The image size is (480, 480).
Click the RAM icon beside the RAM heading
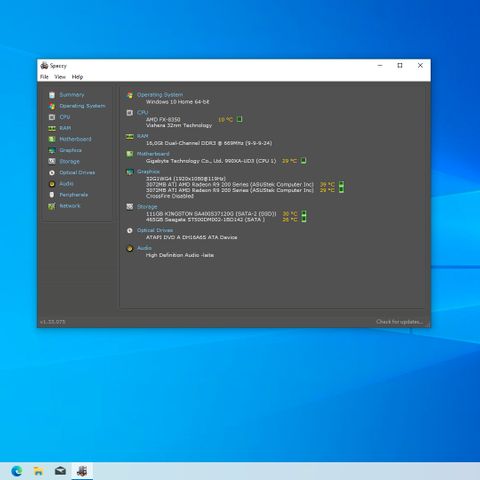(x=130, y=136)
